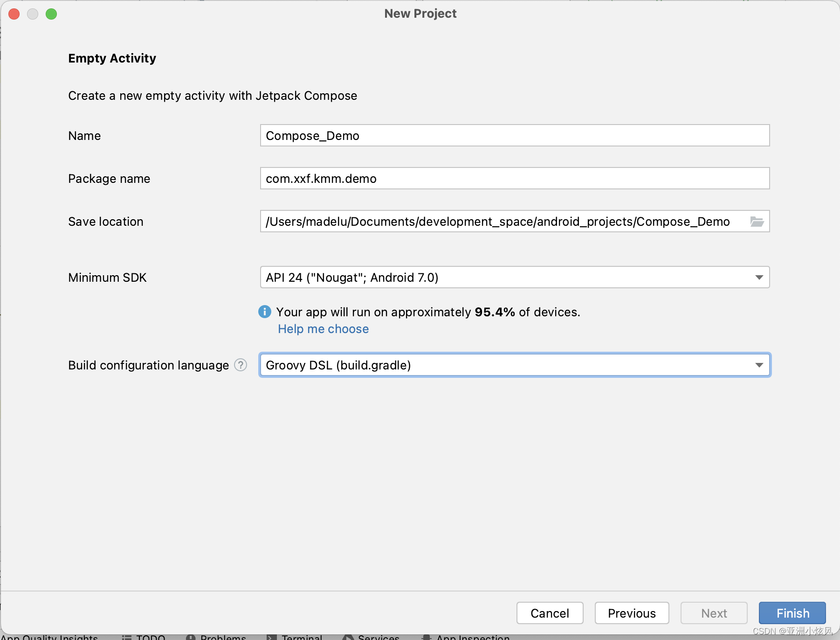
Task: Open the Minimum SDK dropdown arrow
Action: [759, 278]
